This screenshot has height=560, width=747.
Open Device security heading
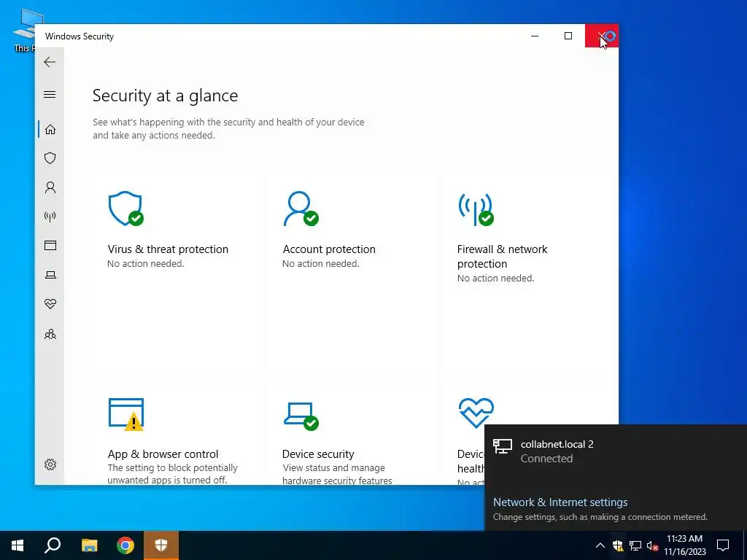tap(318, 454)
